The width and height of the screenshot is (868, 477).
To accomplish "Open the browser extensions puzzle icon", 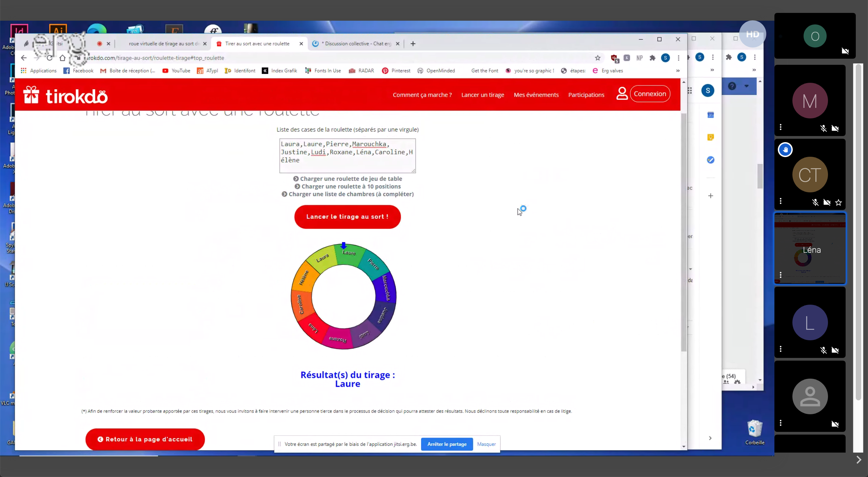I will click(652, 58).
